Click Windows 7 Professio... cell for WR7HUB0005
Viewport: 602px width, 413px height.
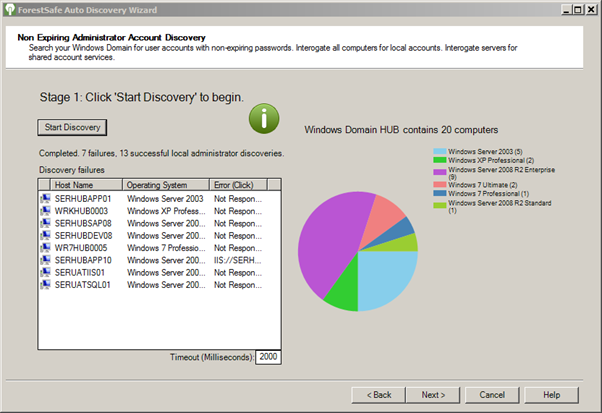click(x=166, y=248)
